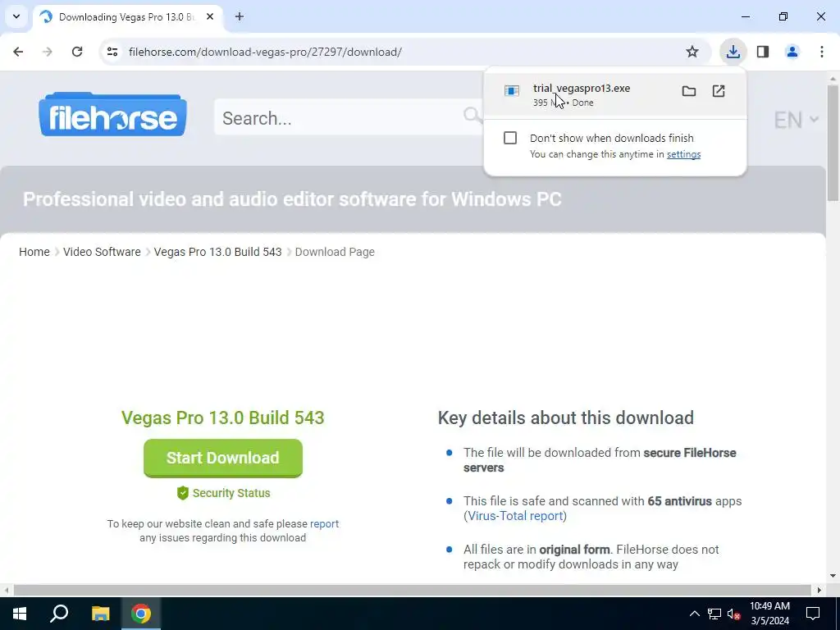Click the vertical scrollbar thumb

[833, 143]
